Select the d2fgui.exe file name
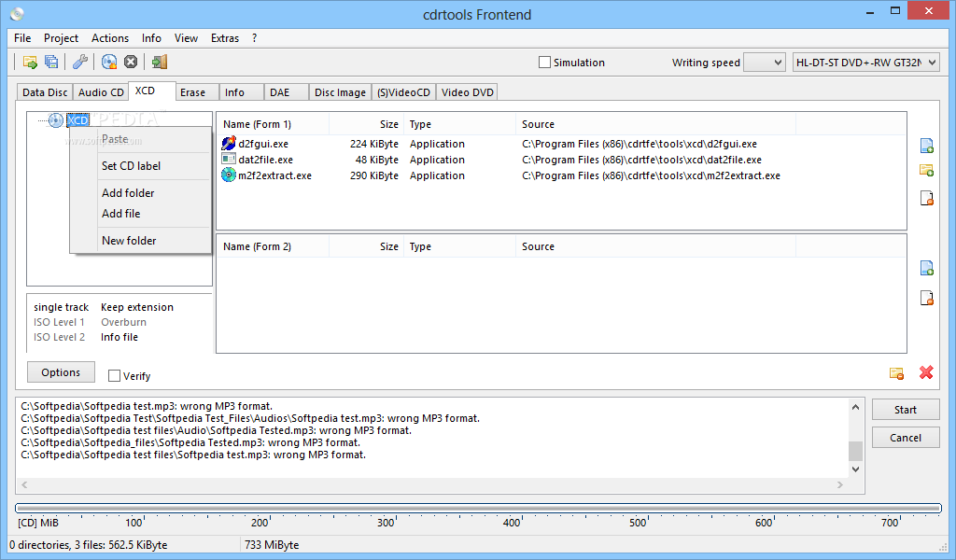 pyautogui.click(x=263, y=144)
